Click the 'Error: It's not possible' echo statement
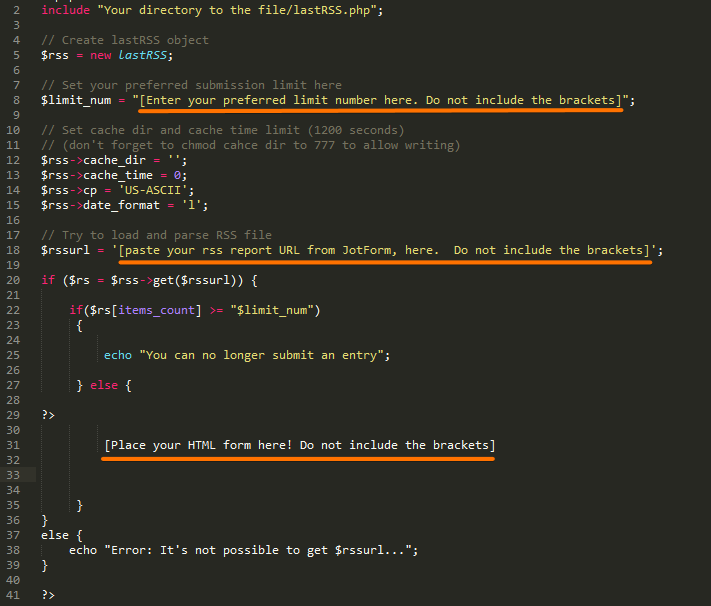Image resolution: width=711 pixels, height=606 pixels. coord(242,550)
